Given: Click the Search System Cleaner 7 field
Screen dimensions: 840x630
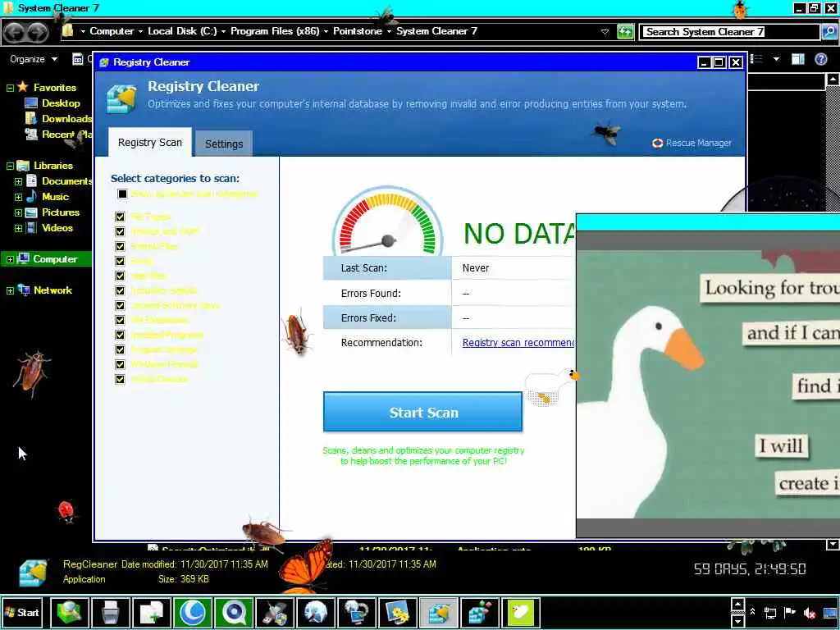Looking at the screenshot, I should [x=731, y=32].
